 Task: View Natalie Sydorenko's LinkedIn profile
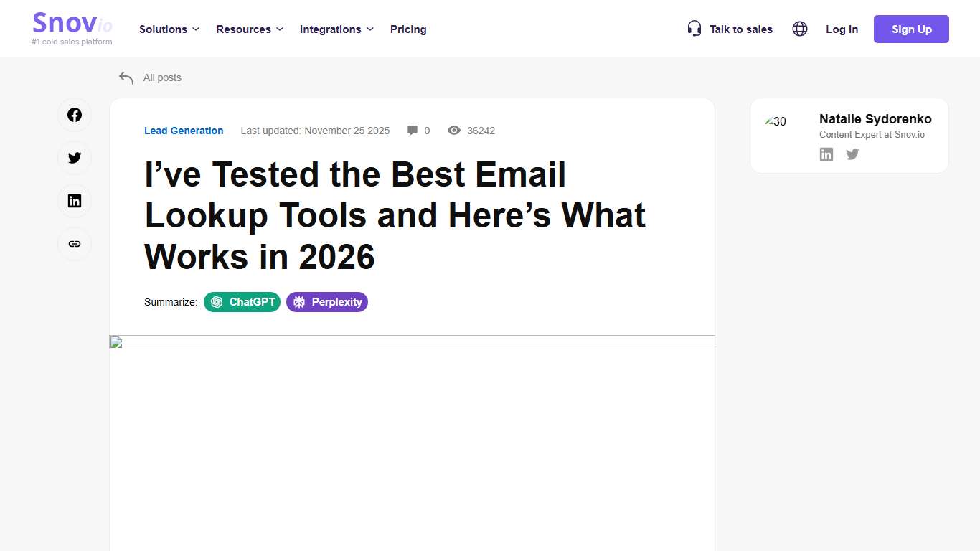pyautogui.click(x=826, y=154)
